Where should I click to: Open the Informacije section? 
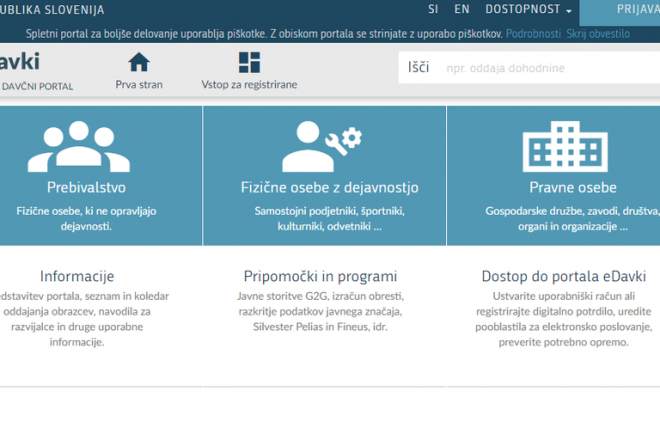point(77,276)
